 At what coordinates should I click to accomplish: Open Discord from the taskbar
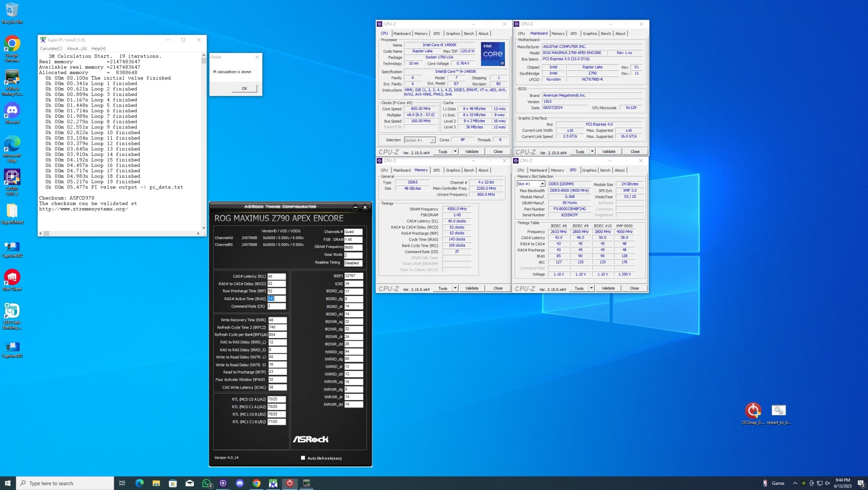(x=240, y=483)
